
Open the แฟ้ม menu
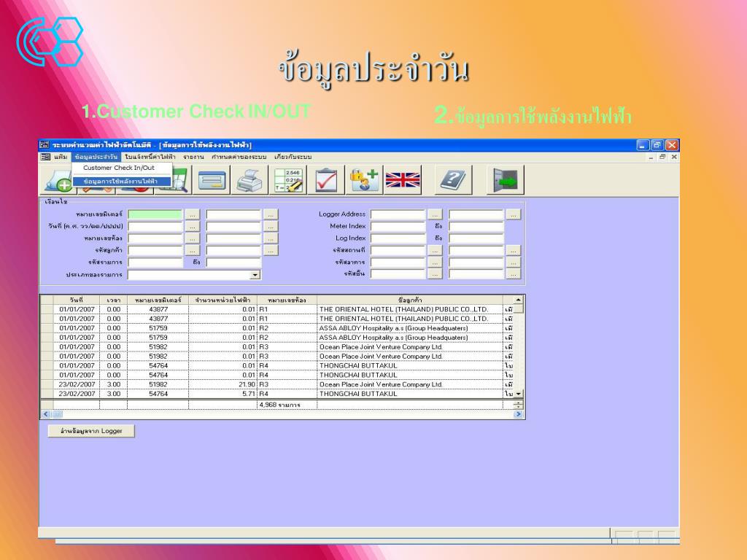tap(61, 157)
